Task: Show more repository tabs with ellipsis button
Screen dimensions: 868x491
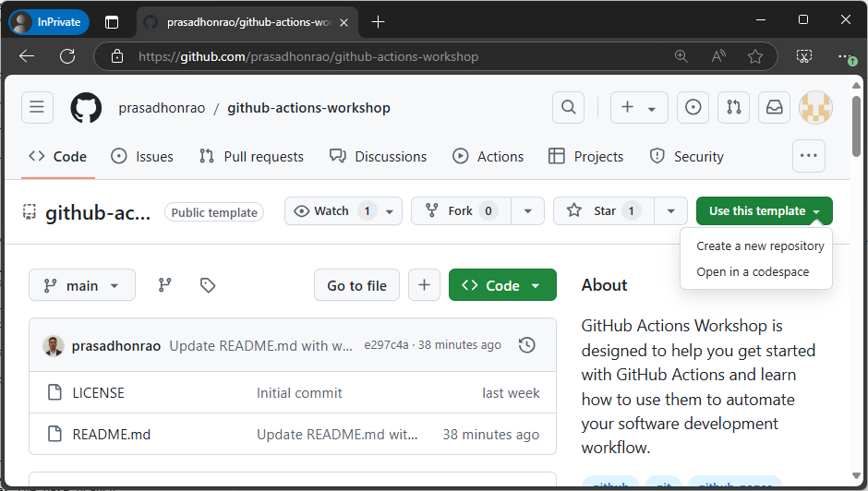Action: pos(808,156)
